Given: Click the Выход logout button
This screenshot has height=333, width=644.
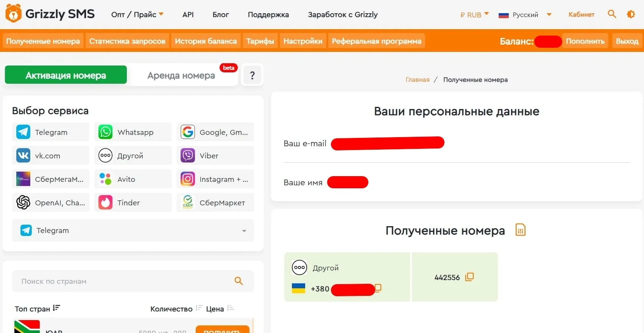Looking at the screenshot, I should coord(627,41).
